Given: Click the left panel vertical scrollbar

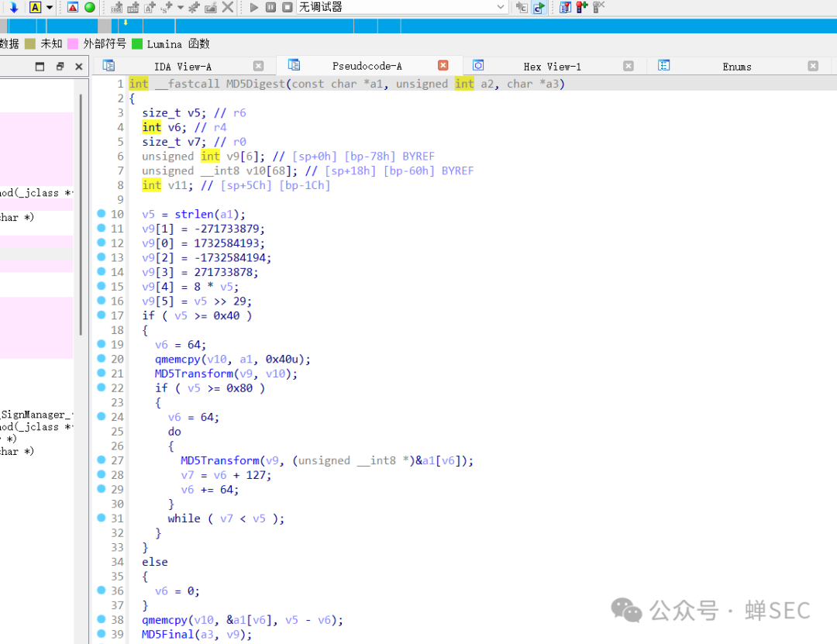Looking at the screenshot, I should click(81, 214).
